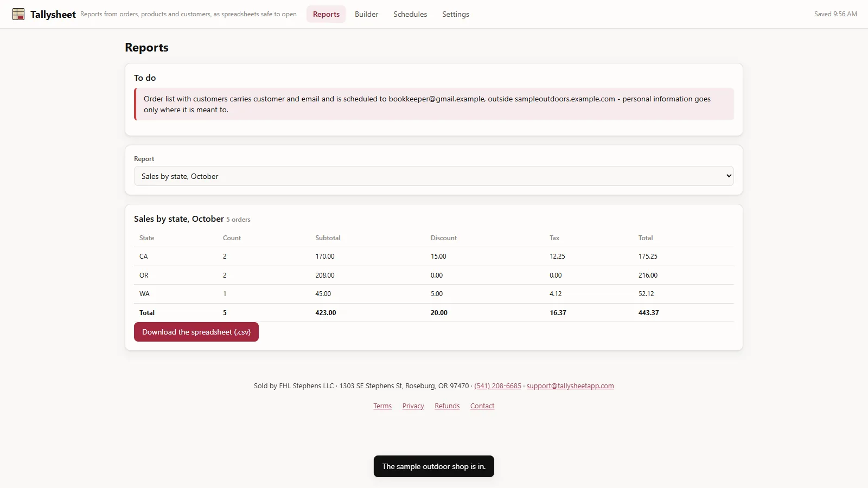Image resolution: width=868 pixels, height=488 pixels.
Task: Click the total tax 16.37
Action: (x=558, y=313)
